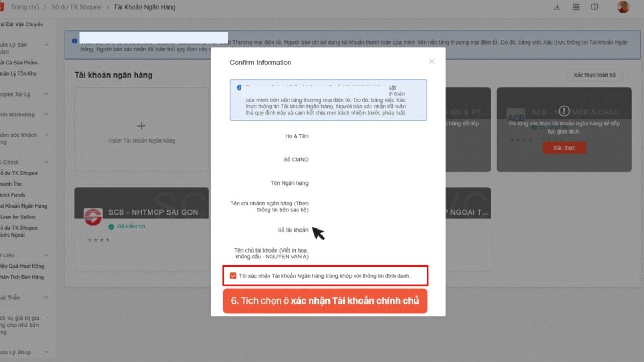Click Xác thực button on ACB card
Viewport: 644px width, 362px height.
[x=564, y=147]
